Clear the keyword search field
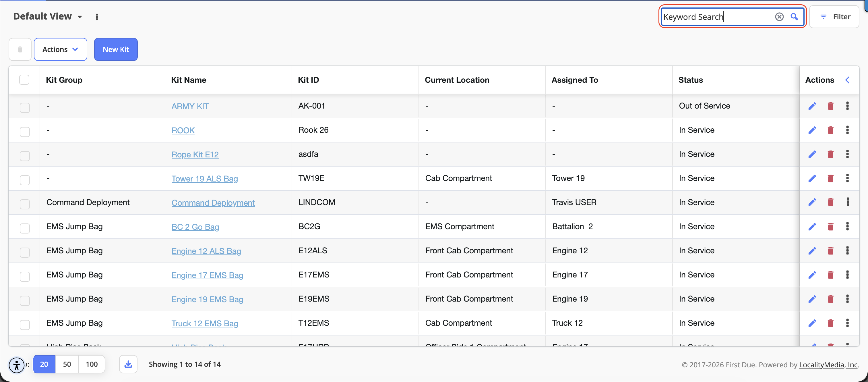 pyautogui.click(x=779, y=17)
